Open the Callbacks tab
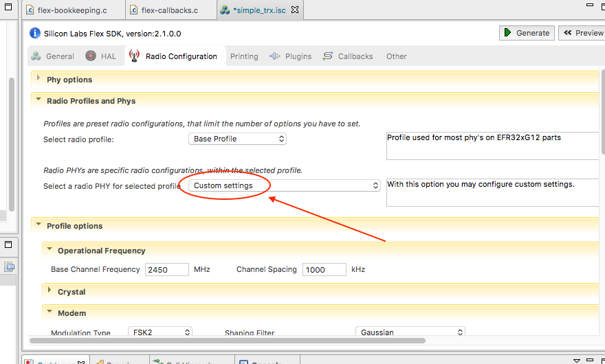 [x=348, y=56]
